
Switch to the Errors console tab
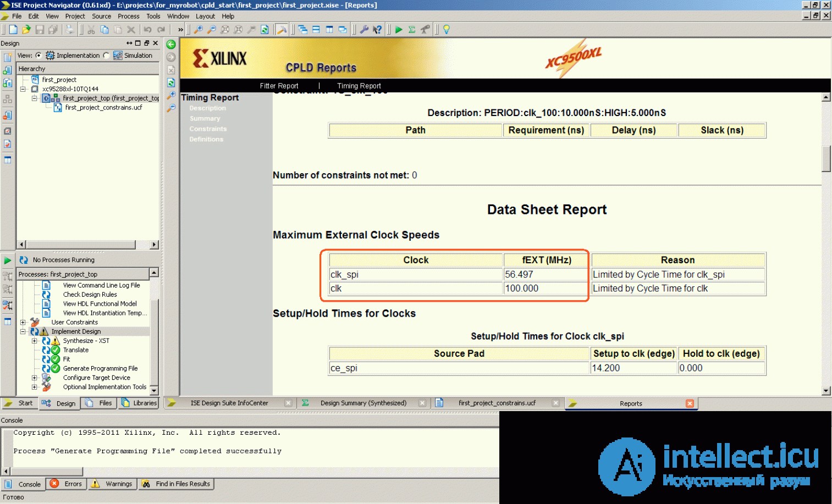click(67, 484)
